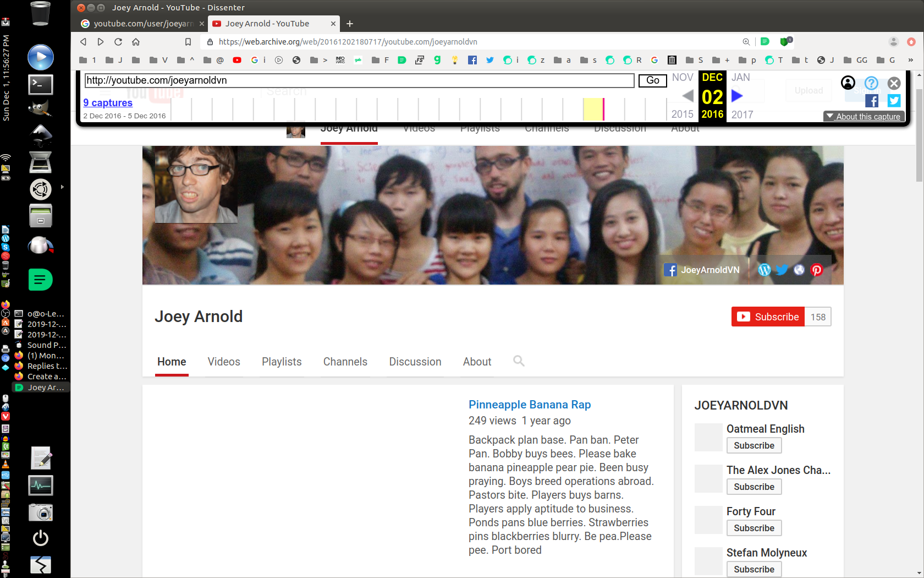This screenshot has width=924, height=578.
Task: Go back with browser back arrow
Action: 83,42
